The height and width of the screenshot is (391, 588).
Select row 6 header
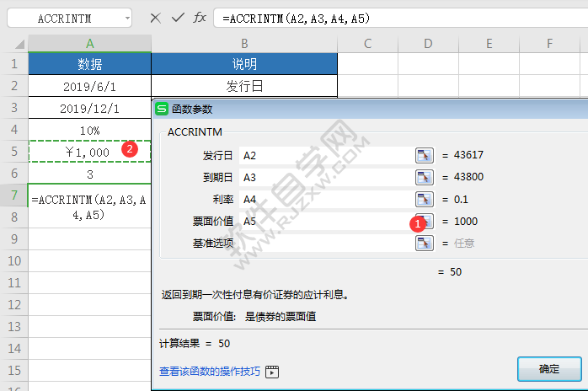pyautogui.click(x=14, y=174)
